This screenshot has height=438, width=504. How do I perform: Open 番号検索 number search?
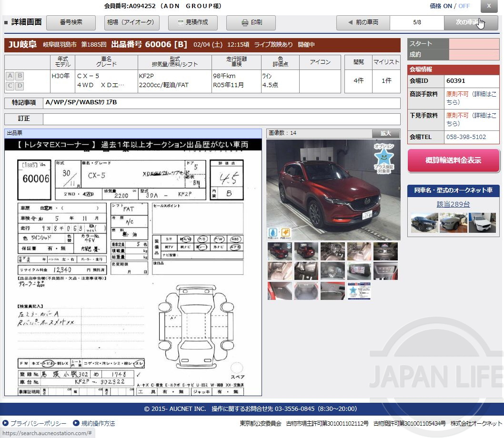tap(71, 22)
